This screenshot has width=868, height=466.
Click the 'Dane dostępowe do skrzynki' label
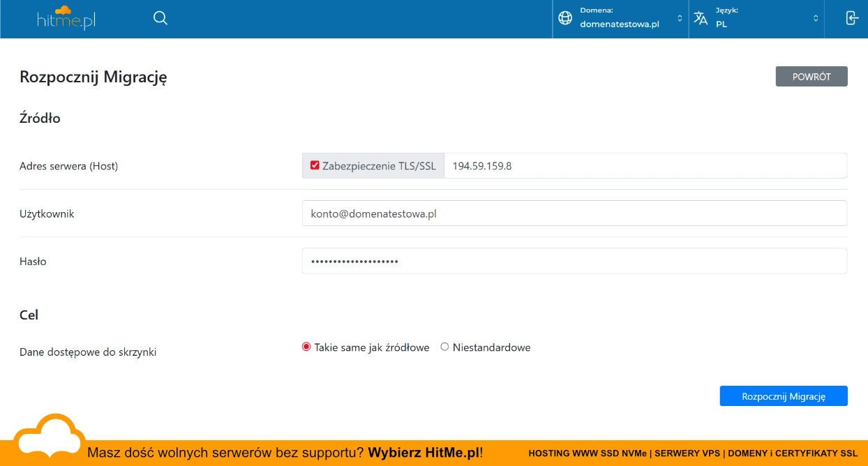coord(88,352)
